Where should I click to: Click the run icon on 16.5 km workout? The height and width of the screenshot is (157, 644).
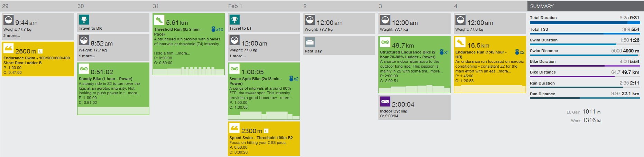click(460, 42)
